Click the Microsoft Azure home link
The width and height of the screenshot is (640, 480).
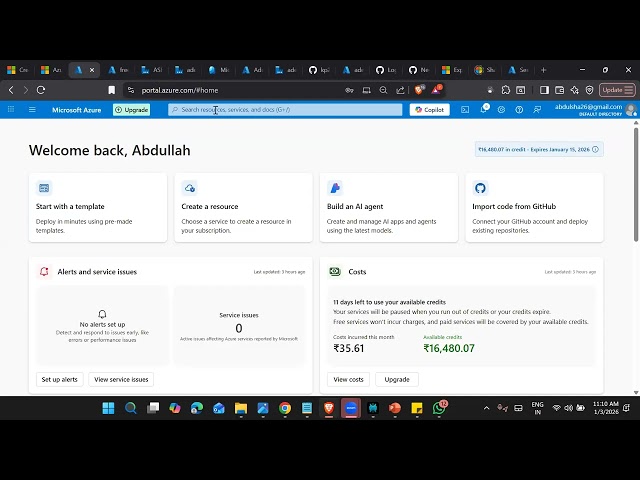(x=76, y=110)
